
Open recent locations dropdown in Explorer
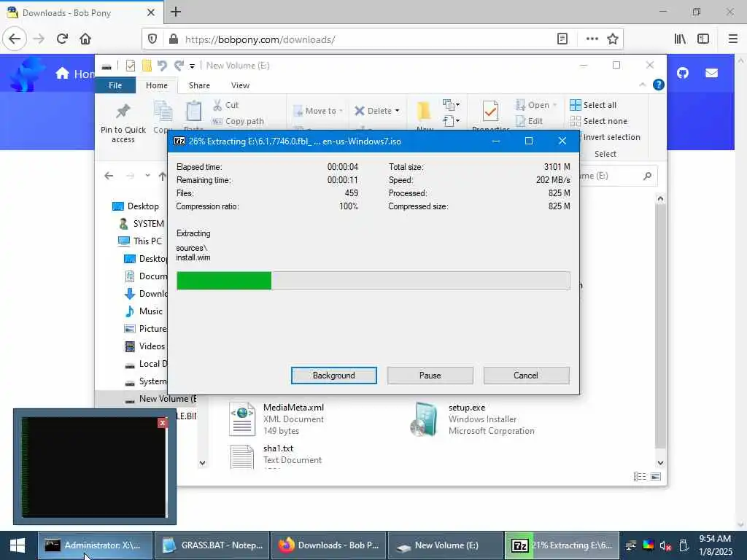pos(147,176)
